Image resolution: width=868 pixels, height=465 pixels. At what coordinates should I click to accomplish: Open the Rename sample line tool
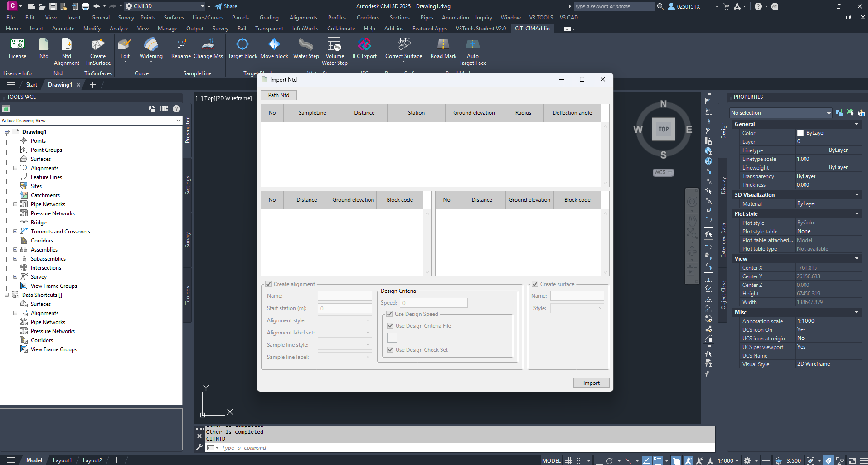(x=181, y=49)
